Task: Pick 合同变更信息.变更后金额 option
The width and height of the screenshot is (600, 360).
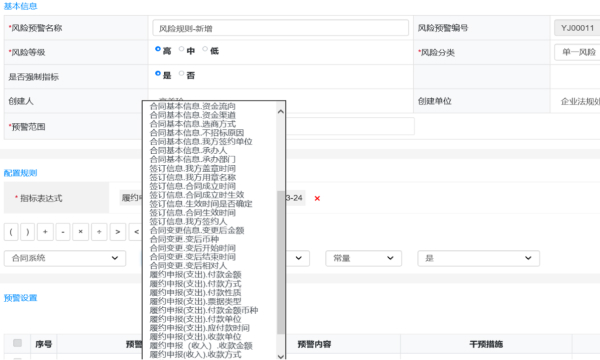Action: (197, 230)
